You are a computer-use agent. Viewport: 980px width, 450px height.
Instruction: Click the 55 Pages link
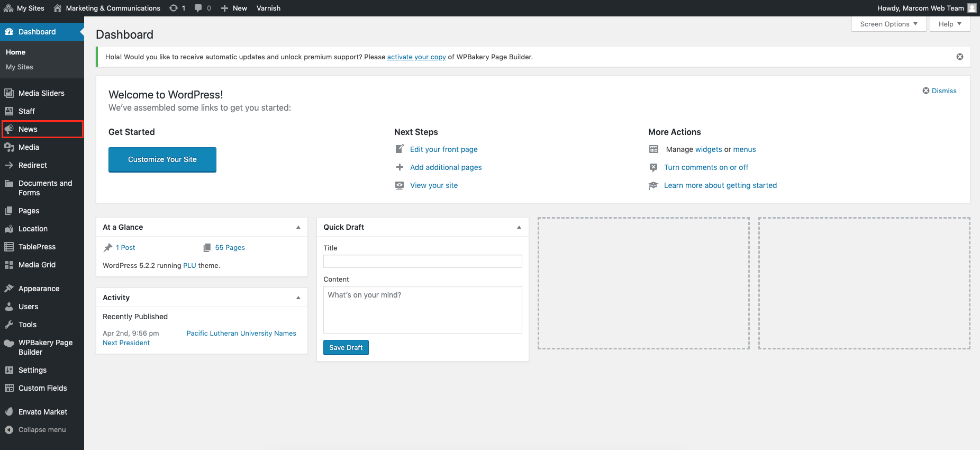coord(230,247)
